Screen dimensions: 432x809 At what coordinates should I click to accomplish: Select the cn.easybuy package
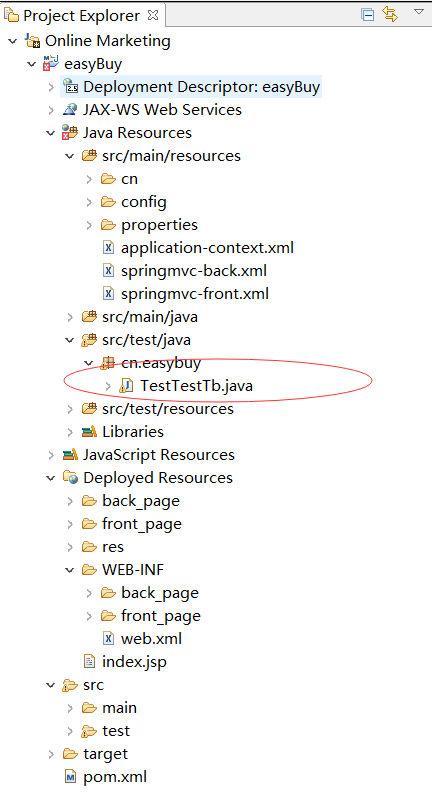[x=161, y=363]
